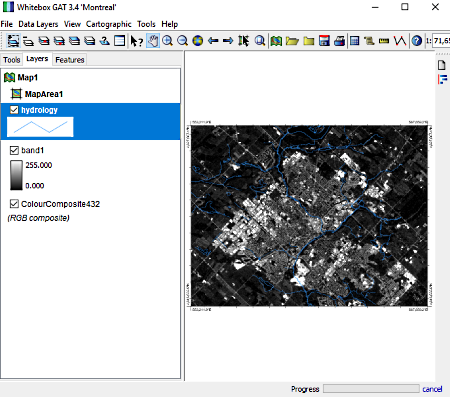The height and width of the screenshot is (397, 450).
Task: Switch to the Features tab
Action: coord(70,60)
